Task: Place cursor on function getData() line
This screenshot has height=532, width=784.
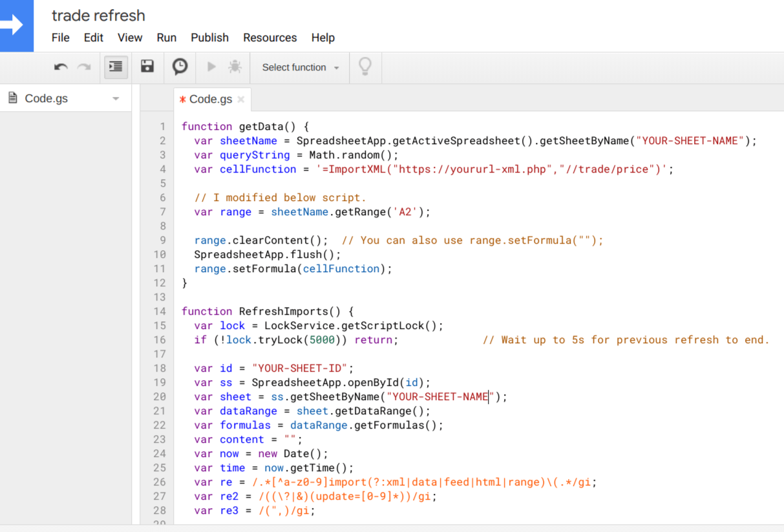Action: [246, 127]
